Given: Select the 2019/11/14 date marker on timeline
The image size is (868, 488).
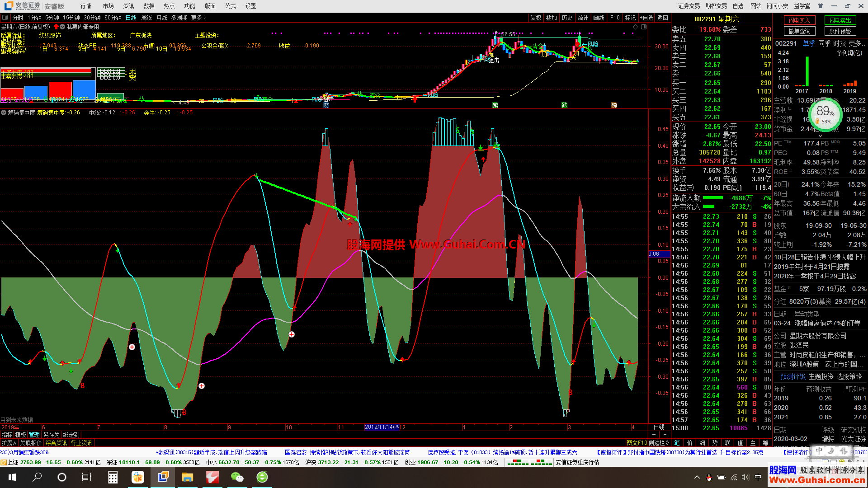Looking at the screenshot, I should 382,427.
